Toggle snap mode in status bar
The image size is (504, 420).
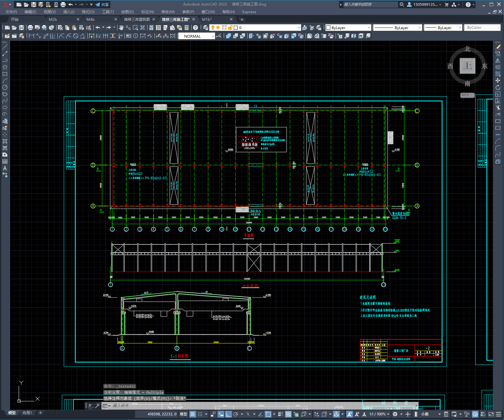(200, 414)
